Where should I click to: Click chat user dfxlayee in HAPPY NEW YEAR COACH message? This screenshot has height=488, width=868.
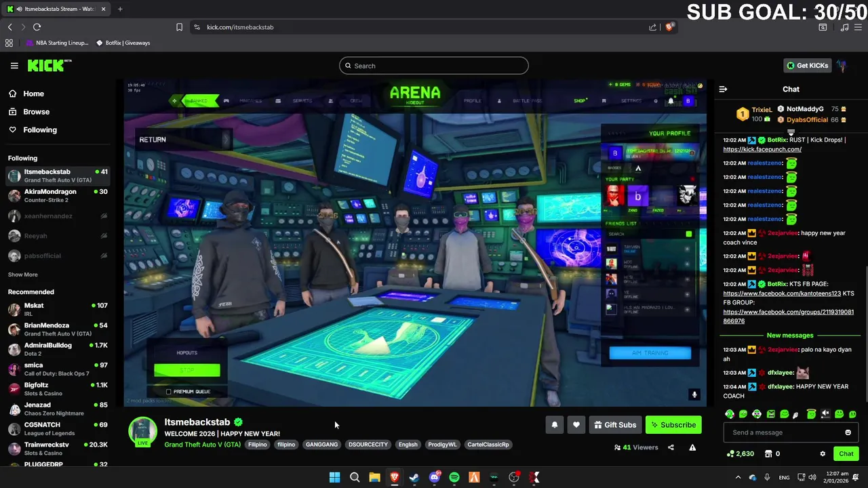point(781,386)
